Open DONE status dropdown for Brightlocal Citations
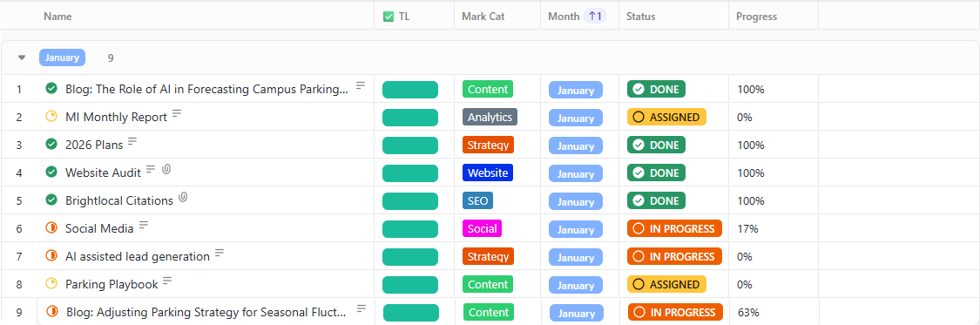Screen dimensions: 980x325 tap(656, 200)
